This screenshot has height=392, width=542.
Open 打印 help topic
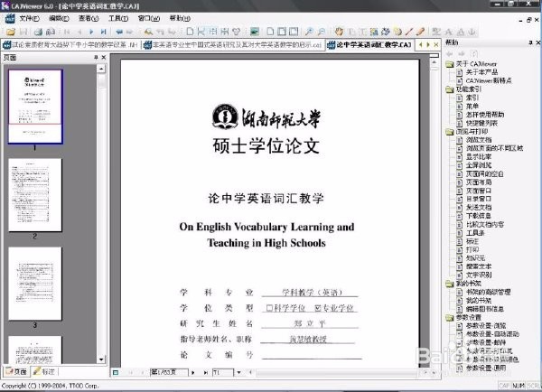(472, 249)
